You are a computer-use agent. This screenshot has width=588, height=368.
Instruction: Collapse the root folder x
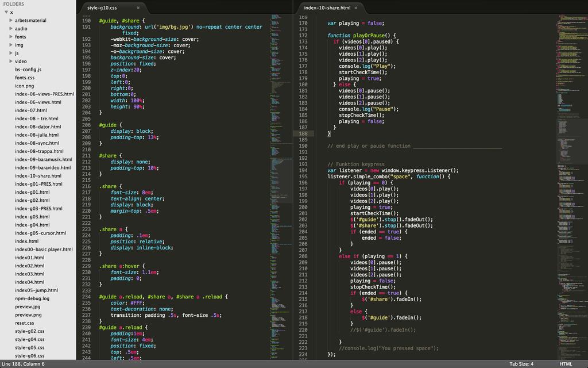tap(6, 12)
